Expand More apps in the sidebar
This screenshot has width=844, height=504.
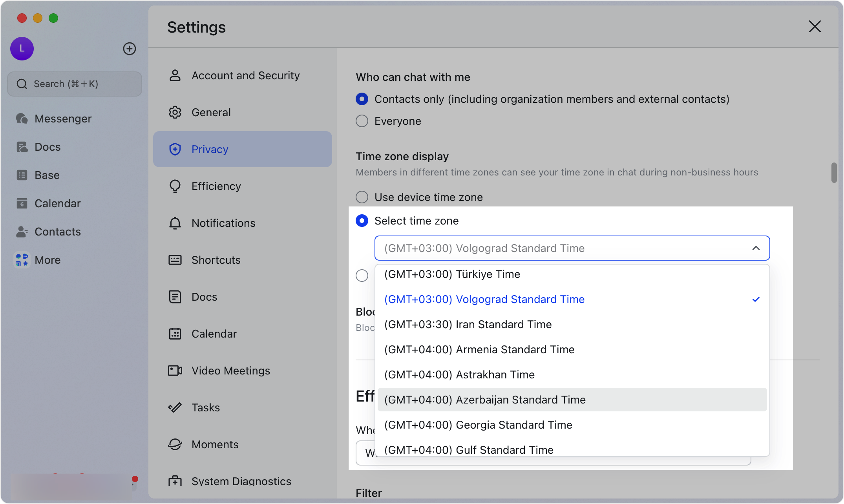click(x=47, y=259)
